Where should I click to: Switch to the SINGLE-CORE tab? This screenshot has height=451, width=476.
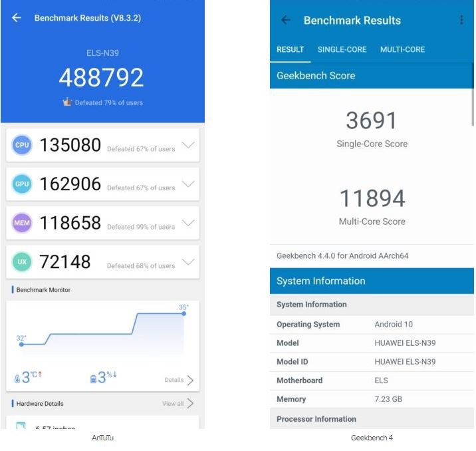click(342, 49)
